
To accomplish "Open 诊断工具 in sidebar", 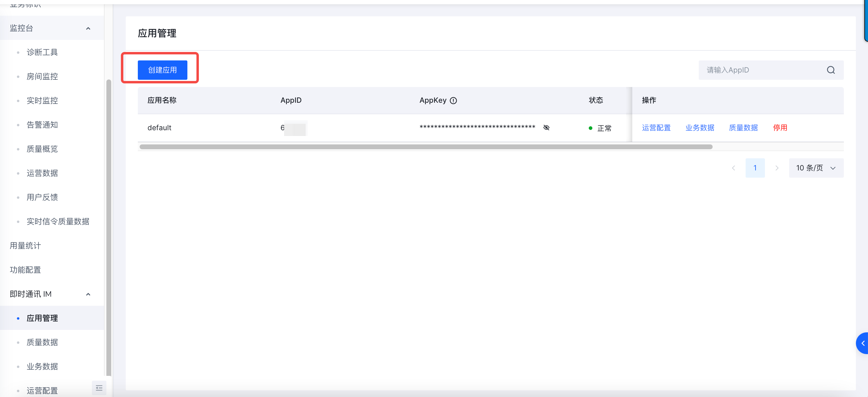I will (x=42, y=53).
